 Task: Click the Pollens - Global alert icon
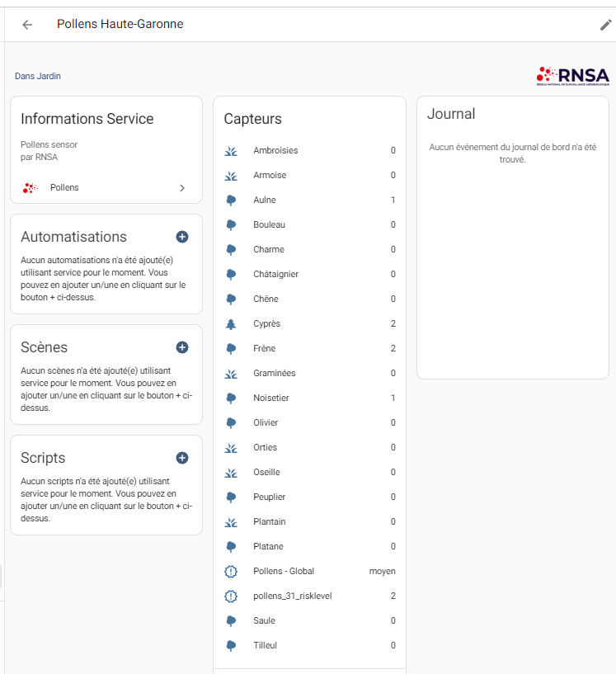[231, 571]
